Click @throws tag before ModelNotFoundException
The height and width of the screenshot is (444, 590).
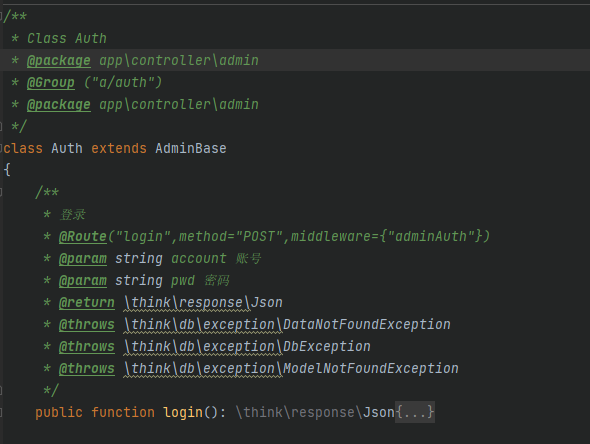pos(87,368)
